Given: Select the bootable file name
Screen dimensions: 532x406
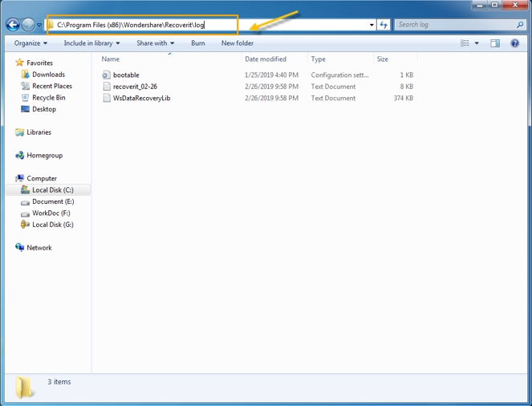Looking at the screenshot, I should point(126,75).
